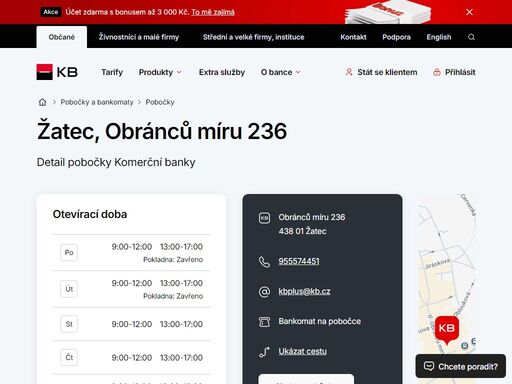Expand the O bance dropdown
The height and width of the screenshot is (384, 512).
pos(280,72)
